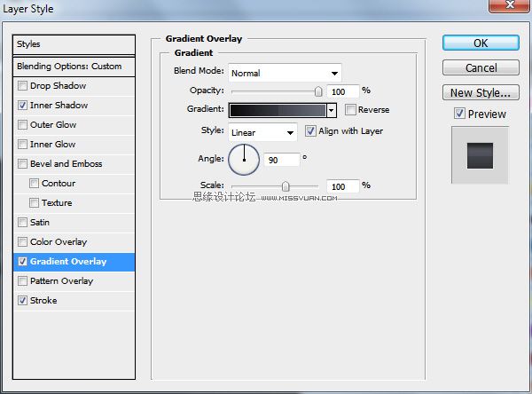Click the Scale value field
The height and width of the screenshot is (394, 532).
[342, 186]
